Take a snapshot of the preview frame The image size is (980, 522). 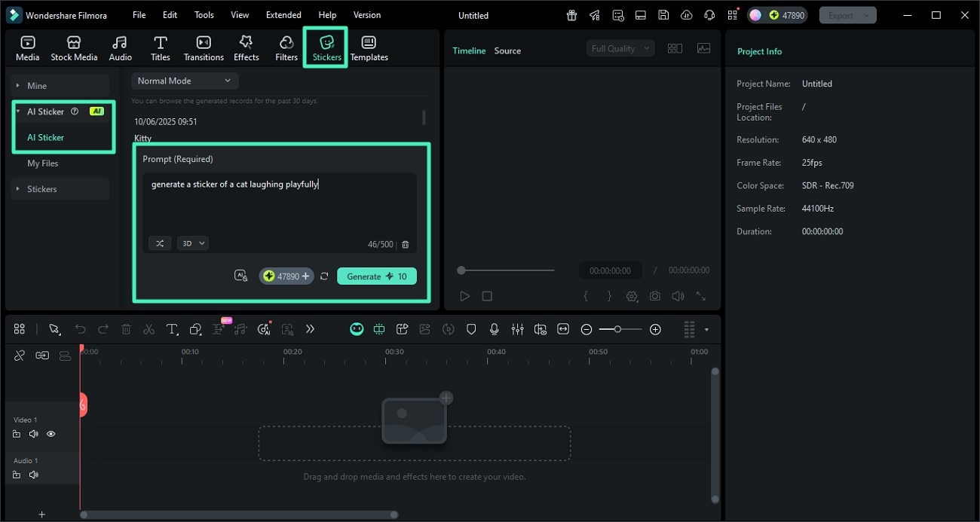point(654,295)
